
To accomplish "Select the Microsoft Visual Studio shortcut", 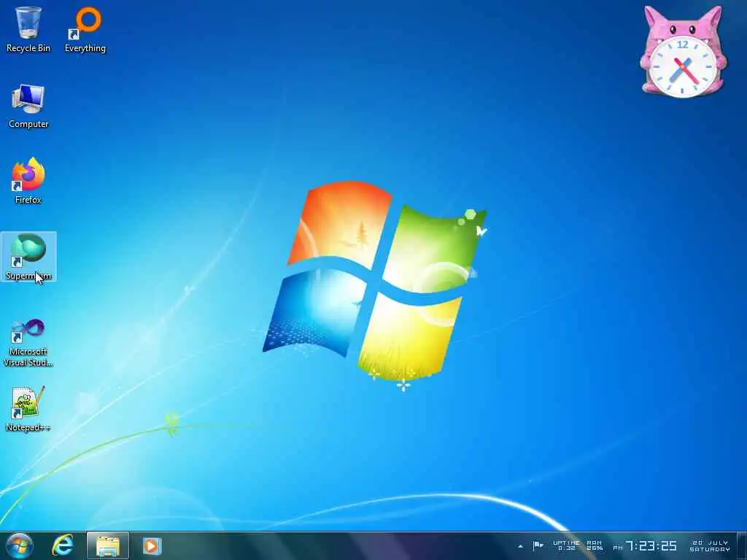I will [x=28, y=343].
